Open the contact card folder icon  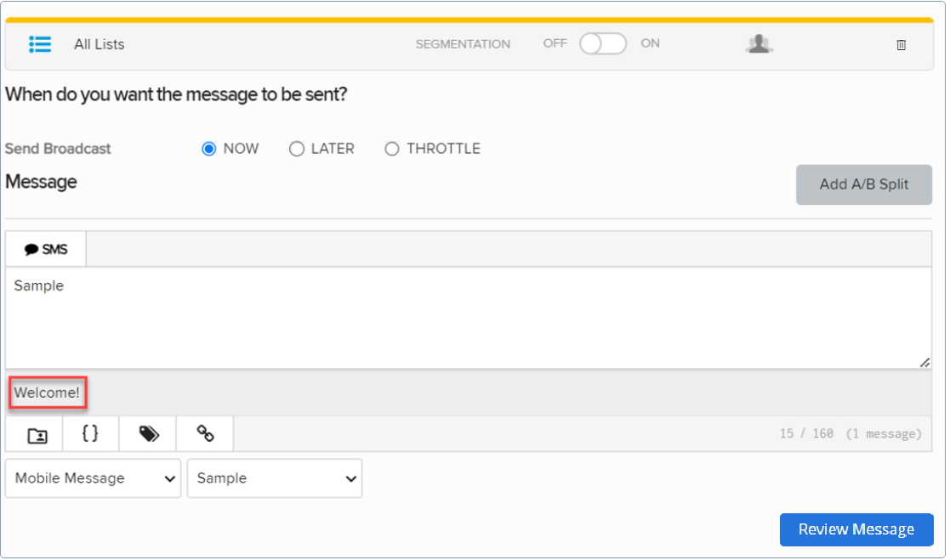tap(37, 435)
